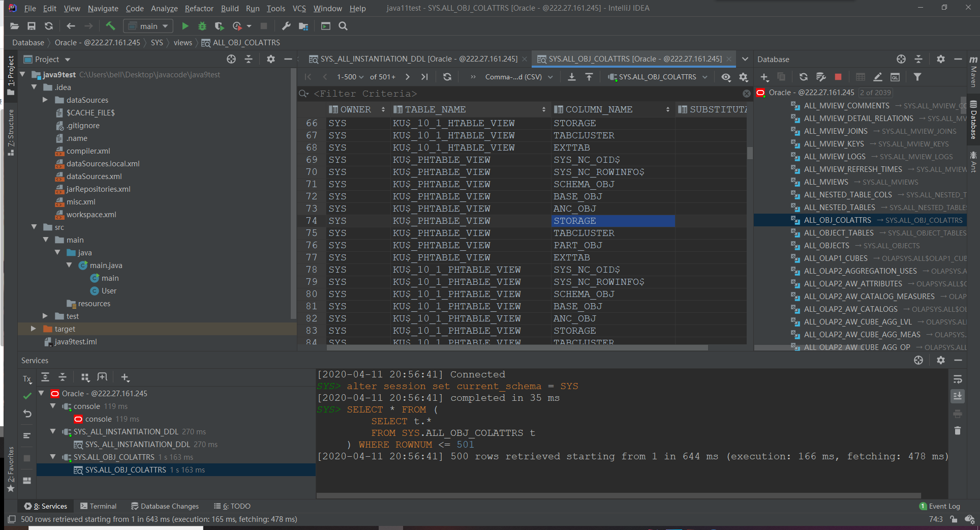Open the SYS.ALL_OBJ_COLATTRS target dropdown
980x530 pixels.
point(658,77)
